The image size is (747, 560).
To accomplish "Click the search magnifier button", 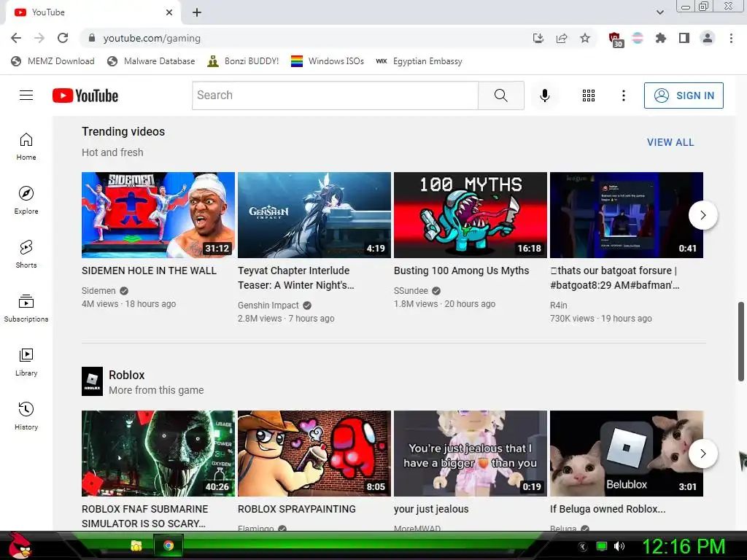I will click(x=500, y=96).
